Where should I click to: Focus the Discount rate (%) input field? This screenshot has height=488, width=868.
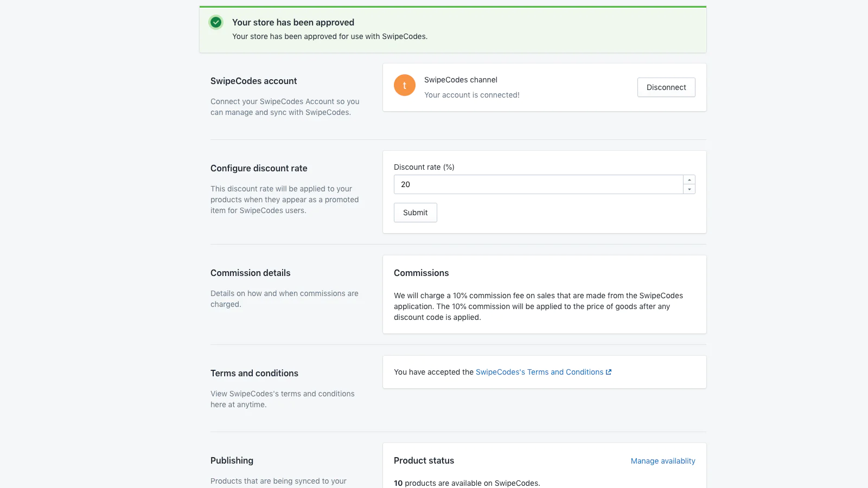tap(538, 184)
